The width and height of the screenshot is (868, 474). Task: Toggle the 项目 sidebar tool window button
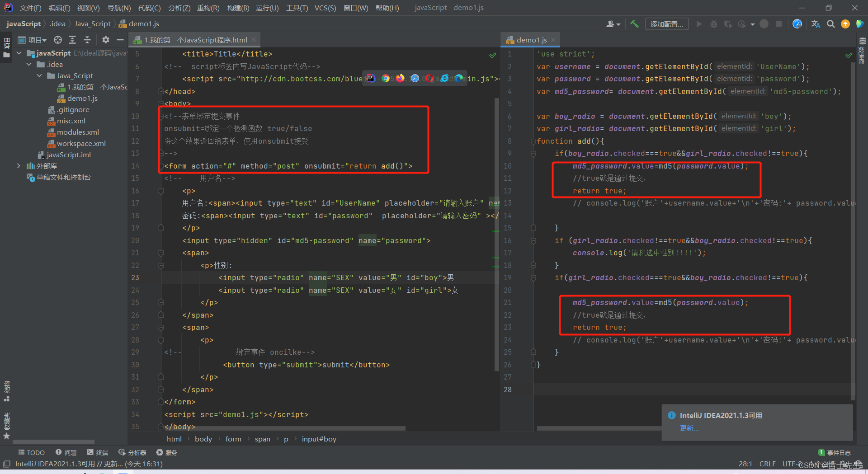point(6,47)
